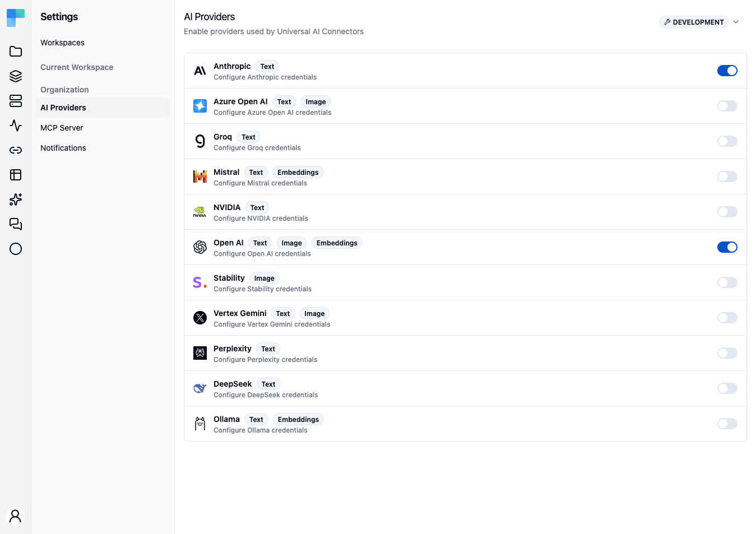Click the Vertex Gemini provider name

(240, 313)
